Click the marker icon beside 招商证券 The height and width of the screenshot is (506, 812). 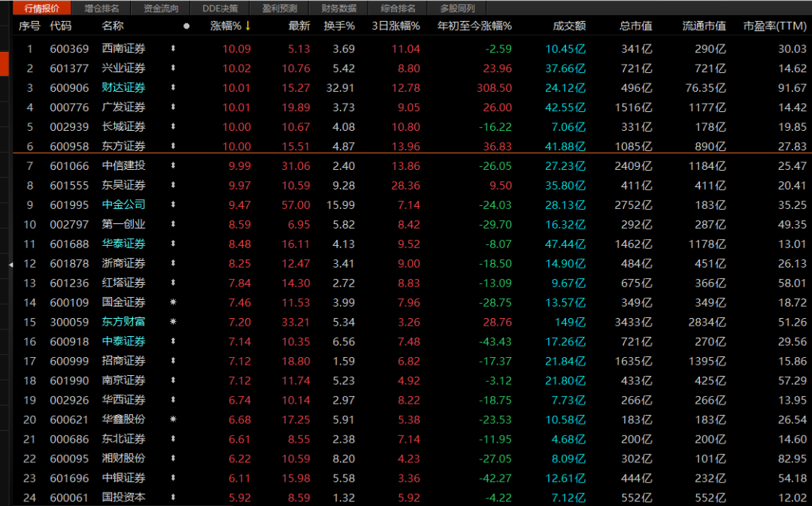(174, 361)
